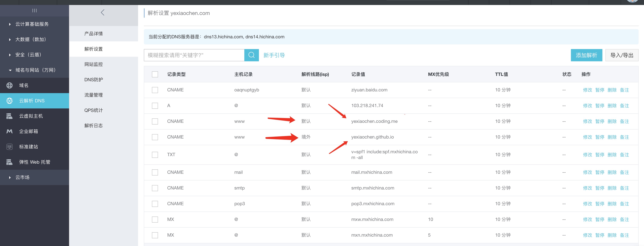The width and height of the screenshot is (644, 246).
Task: Collapse 域名与网站（万网）section
Action: click(35, 70)
